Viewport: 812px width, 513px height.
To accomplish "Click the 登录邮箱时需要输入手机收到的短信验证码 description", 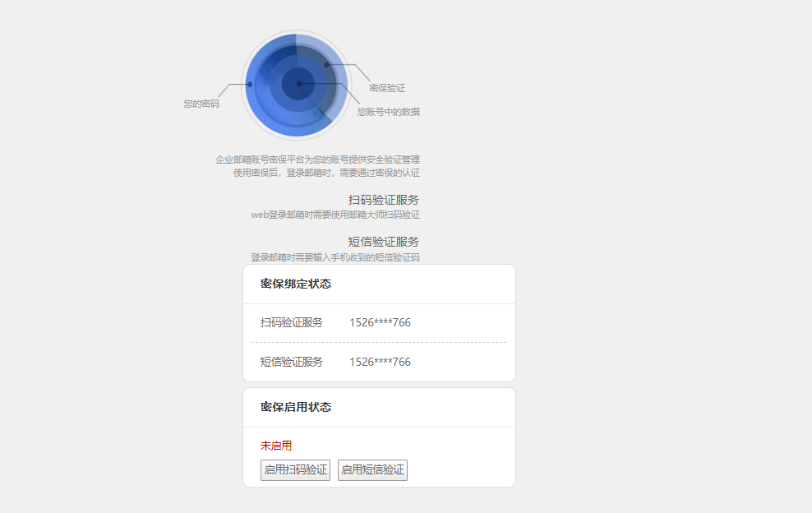I will tap(335, 257).
